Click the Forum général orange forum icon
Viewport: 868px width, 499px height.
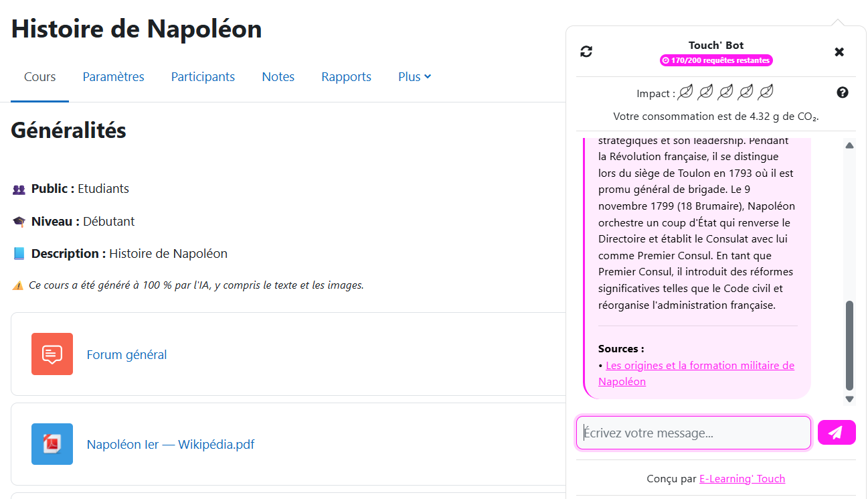coord(52,354)
